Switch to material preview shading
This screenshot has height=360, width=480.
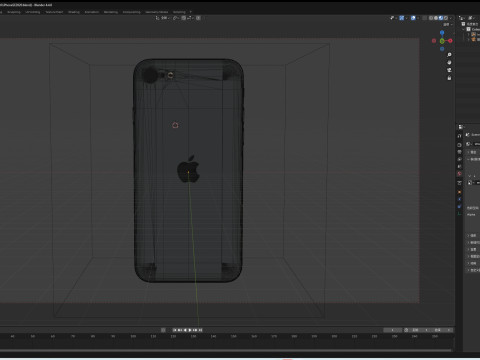pos(441,18)
